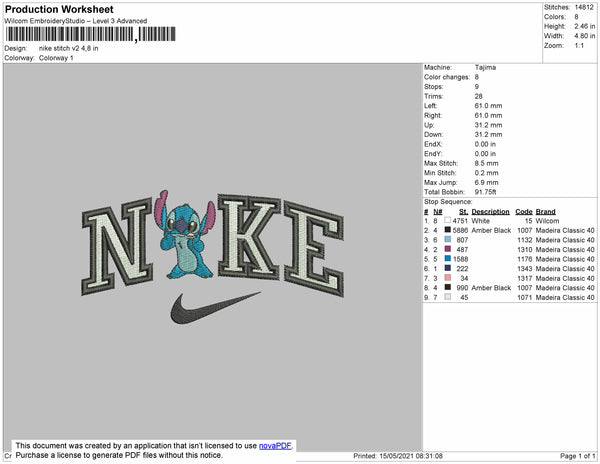Select the Amber Black swatch in stop 8
This screenshot has height=464, width=600.
coord(447,288)
